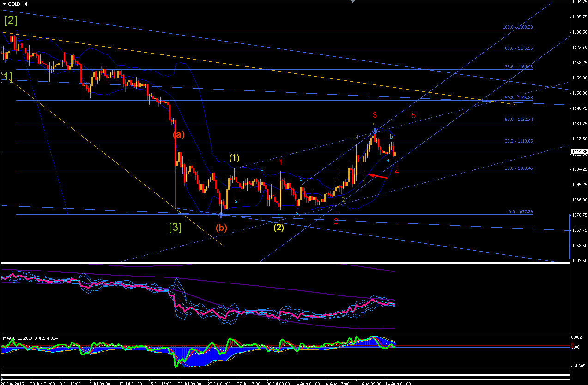
Task: Select the red 5 wave label
Action: click(413, 115)
